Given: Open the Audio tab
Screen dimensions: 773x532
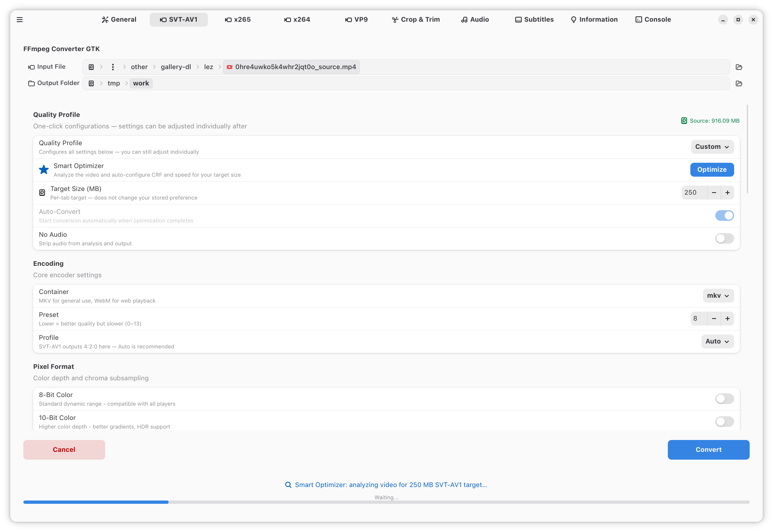Looking at the screenshot, I should (475, 20).
